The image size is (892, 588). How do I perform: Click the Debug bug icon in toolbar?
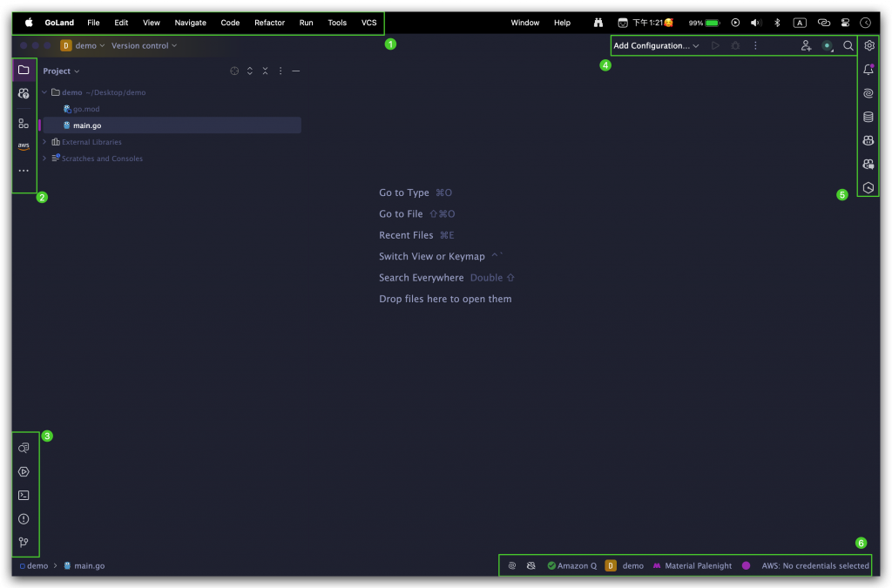click(735, 45)
